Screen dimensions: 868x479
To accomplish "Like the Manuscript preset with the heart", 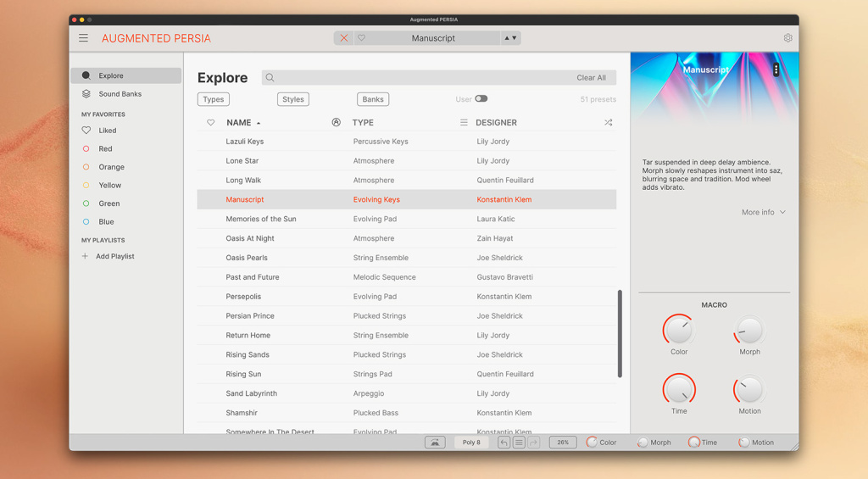I will tap(362, 38).
